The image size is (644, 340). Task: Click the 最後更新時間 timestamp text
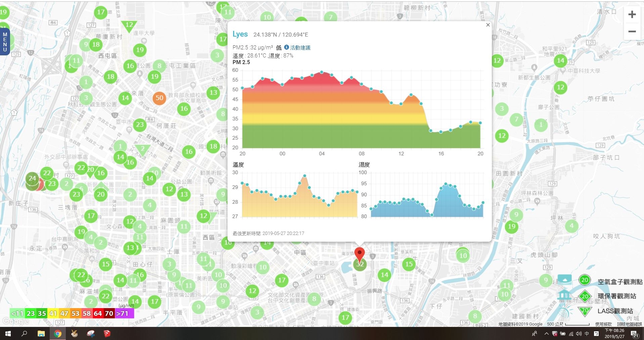point(268,233)
